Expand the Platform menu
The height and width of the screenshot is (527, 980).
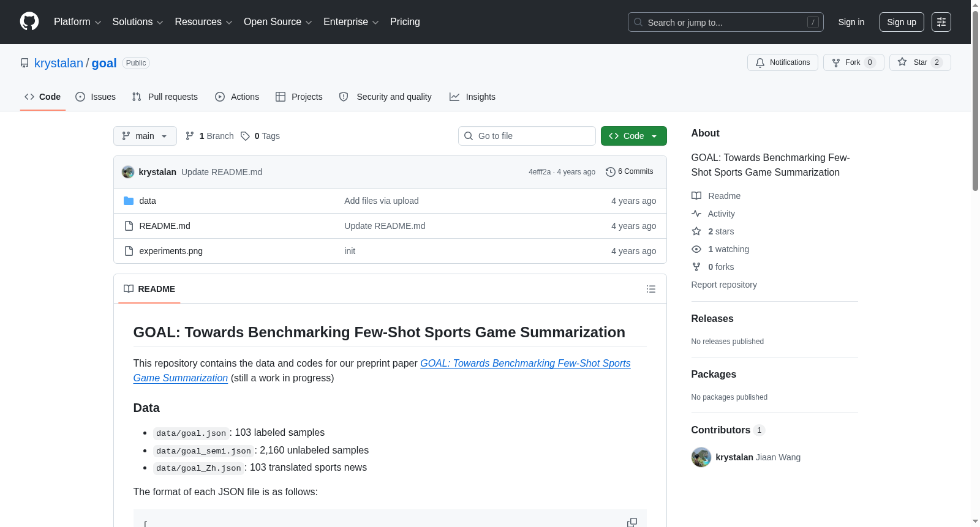pyautogui.click(x=78, y=22)
